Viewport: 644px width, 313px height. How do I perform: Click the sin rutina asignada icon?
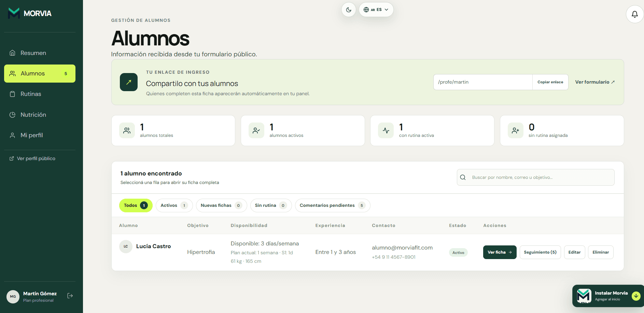pyautogui.click(x=516, y=130)
